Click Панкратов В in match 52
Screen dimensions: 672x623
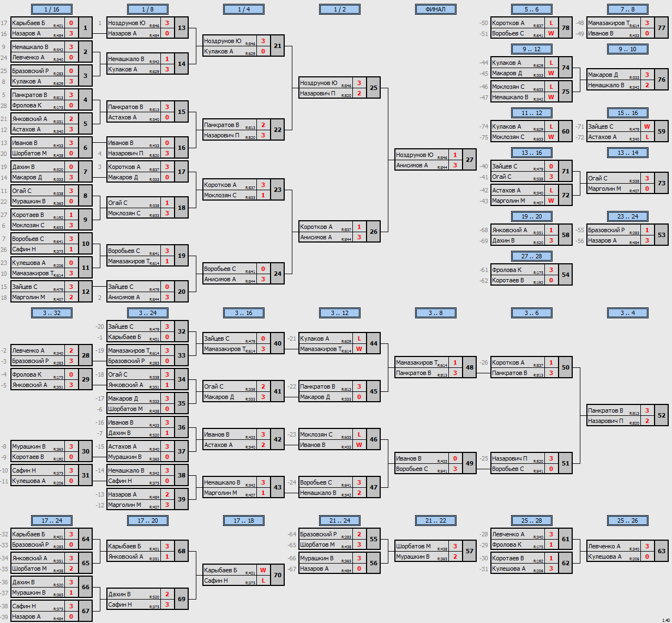point(605,410)
